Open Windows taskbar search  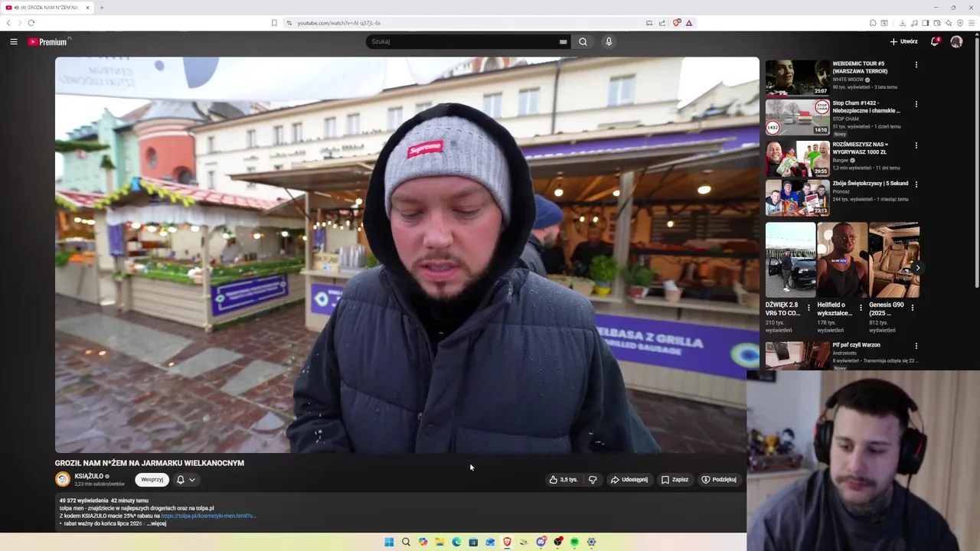coord(406,542)
